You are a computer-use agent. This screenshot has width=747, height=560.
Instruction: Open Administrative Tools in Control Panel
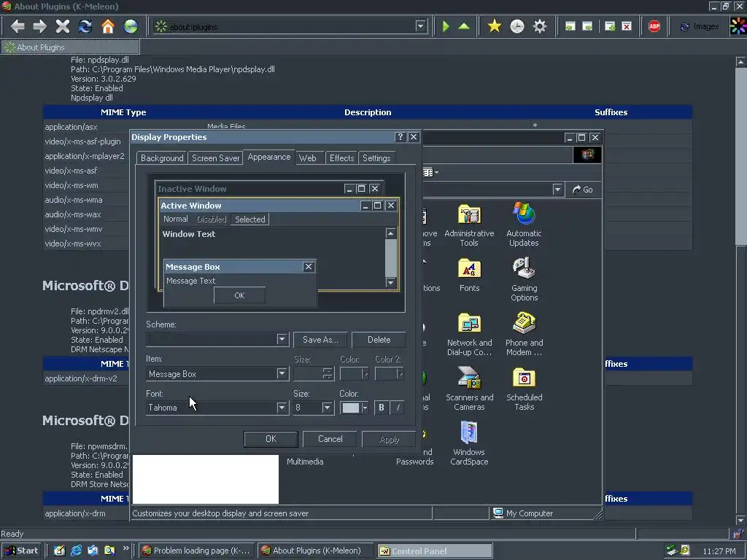(x=469, y=225)
